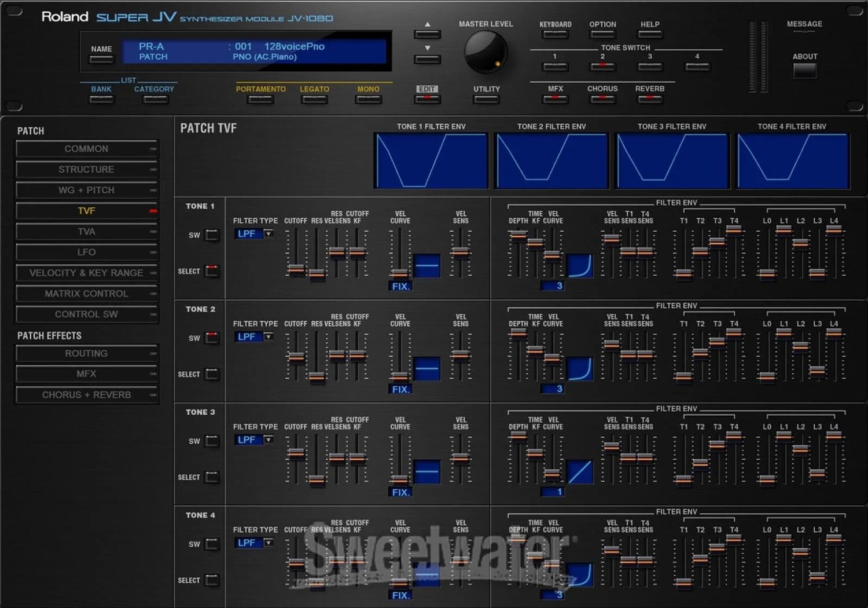Open Tone 1 filter type LPF dropdown

268,233
